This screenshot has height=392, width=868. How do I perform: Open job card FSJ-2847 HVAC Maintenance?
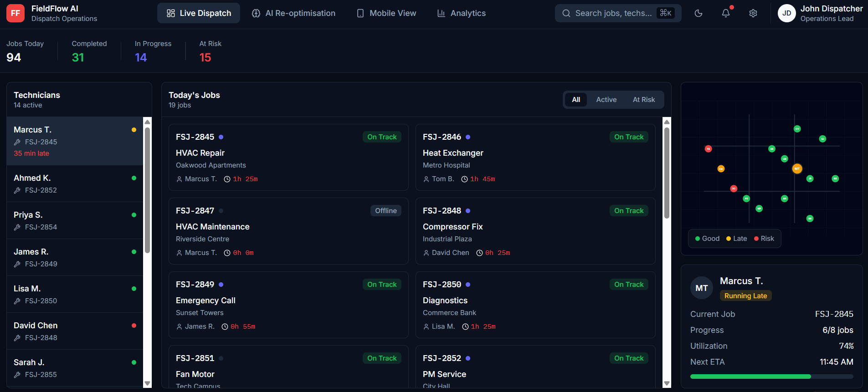pos(288,231)
